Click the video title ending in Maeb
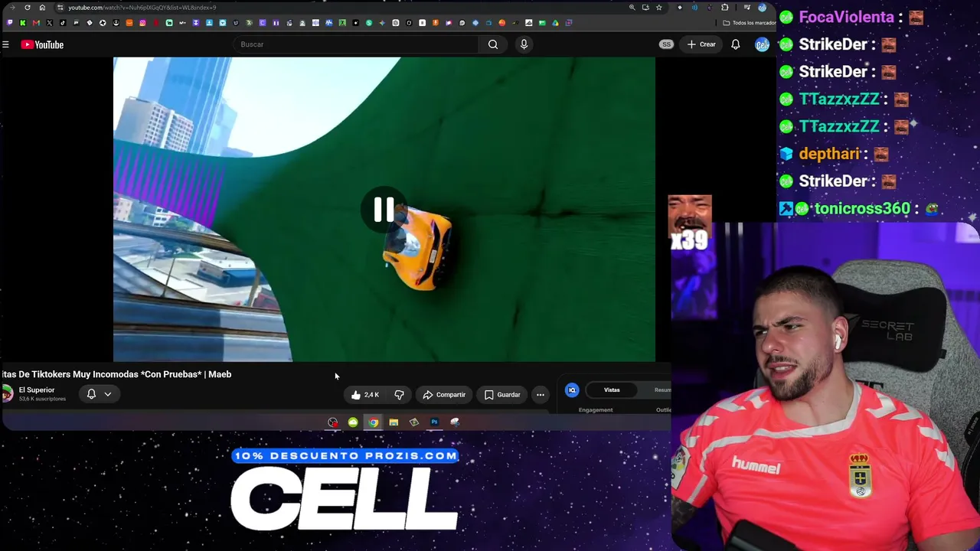This screenshot has width=980, height=551. (116, 374)
